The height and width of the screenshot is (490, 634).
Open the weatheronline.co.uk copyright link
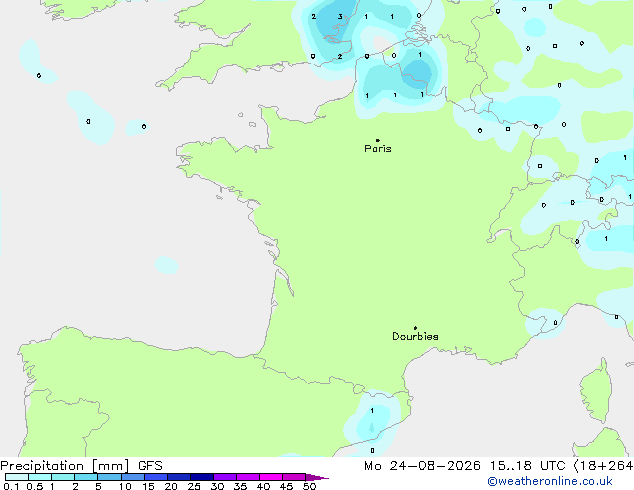coord(550,481)
